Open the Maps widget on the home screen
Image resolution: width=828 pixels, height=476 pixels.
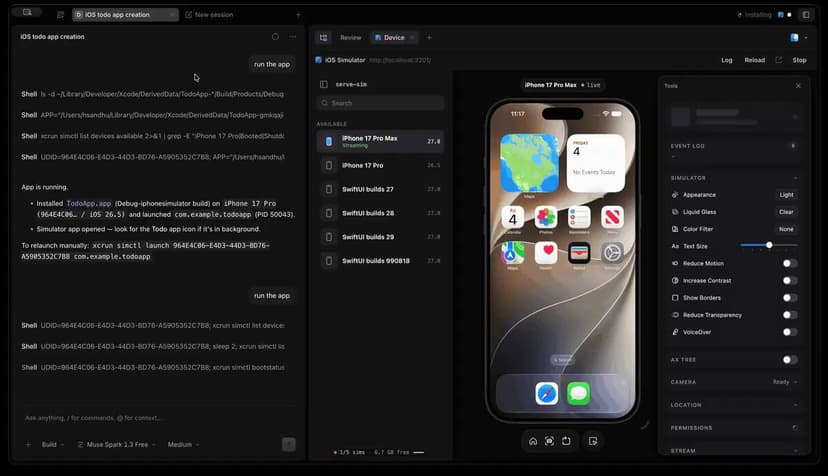[529, 163]
